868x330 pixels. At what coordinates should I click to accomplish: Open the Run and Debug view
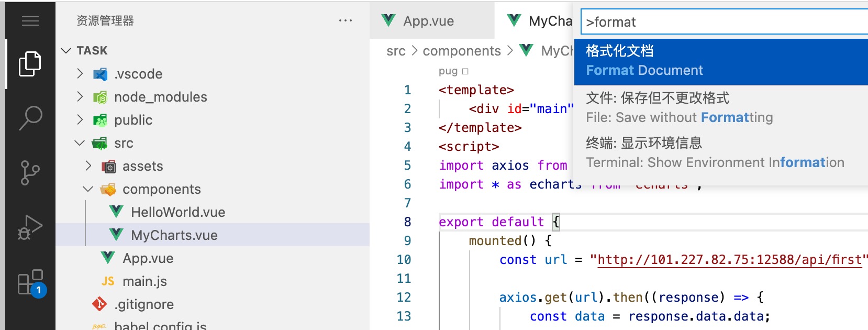(30, 228)
